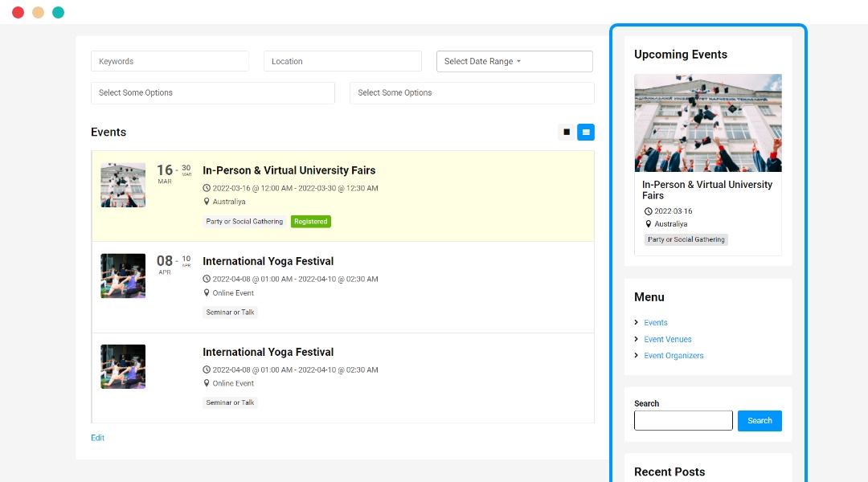Open the Events menu link

[656, 323]
